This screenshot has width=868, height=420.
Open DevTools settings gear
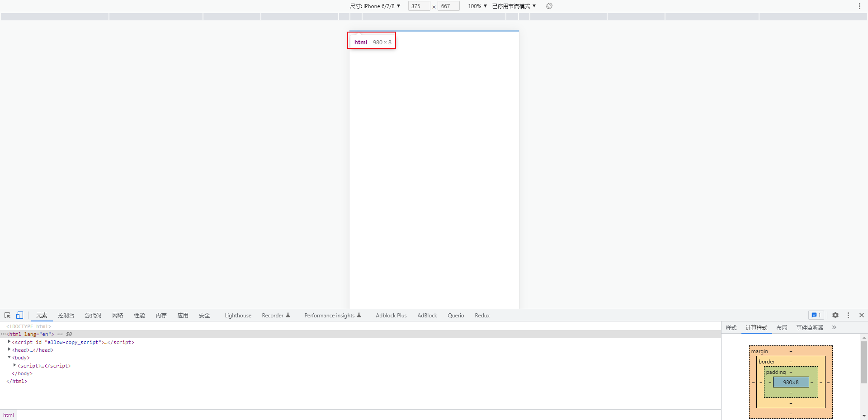[835, 316]
